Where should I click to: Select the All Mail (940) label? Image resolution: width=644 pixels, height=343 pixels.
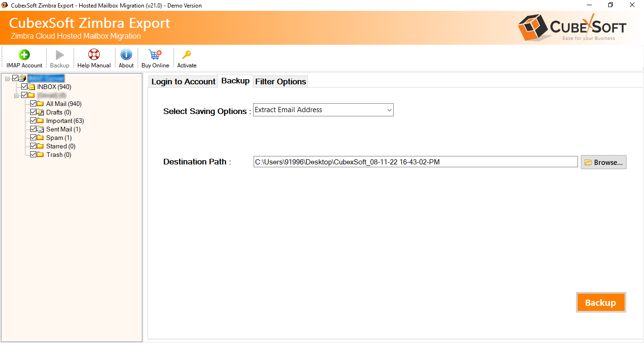pos(64,104)
